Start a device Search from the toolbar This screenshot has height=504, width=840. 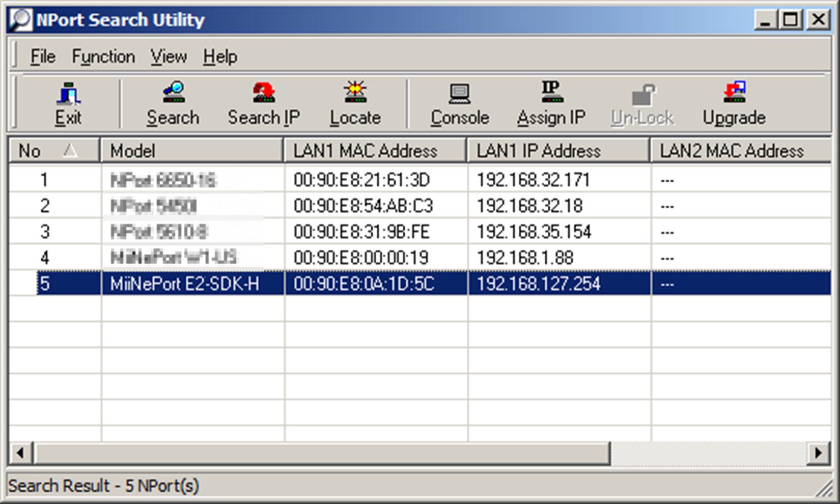point(173,104)
